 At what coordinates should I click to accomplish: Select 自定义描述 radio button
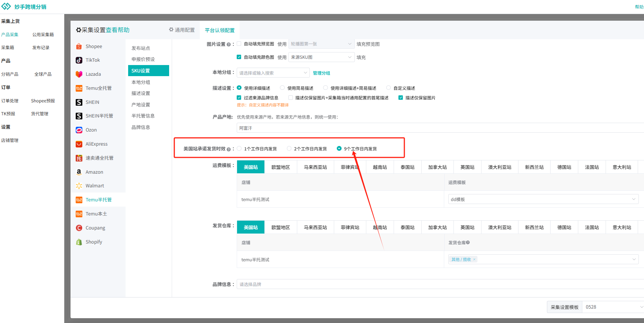(388, 88)
